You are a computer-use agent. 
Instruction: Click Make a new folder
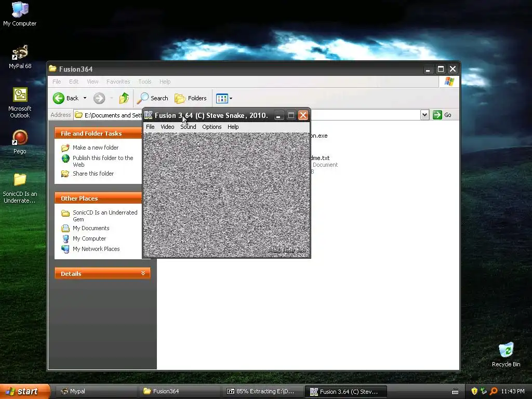point(96,148)
